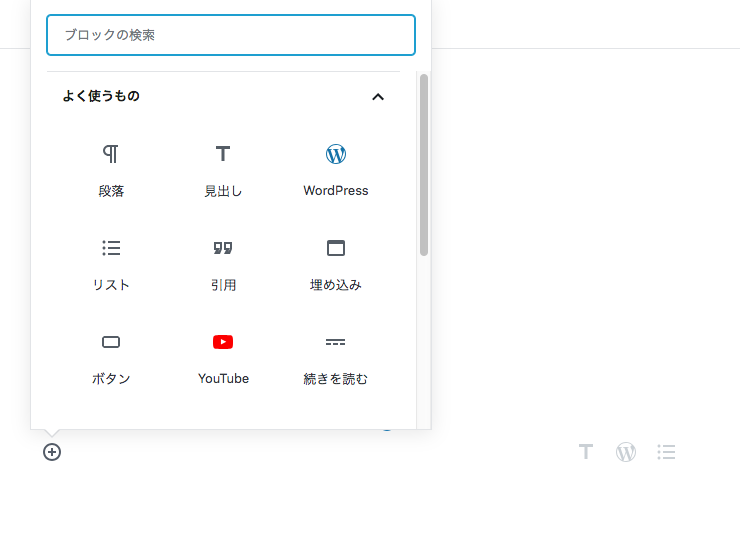Click the 続きを読む read-more block icon
The image size is (740, 550).
coord(336,342)
